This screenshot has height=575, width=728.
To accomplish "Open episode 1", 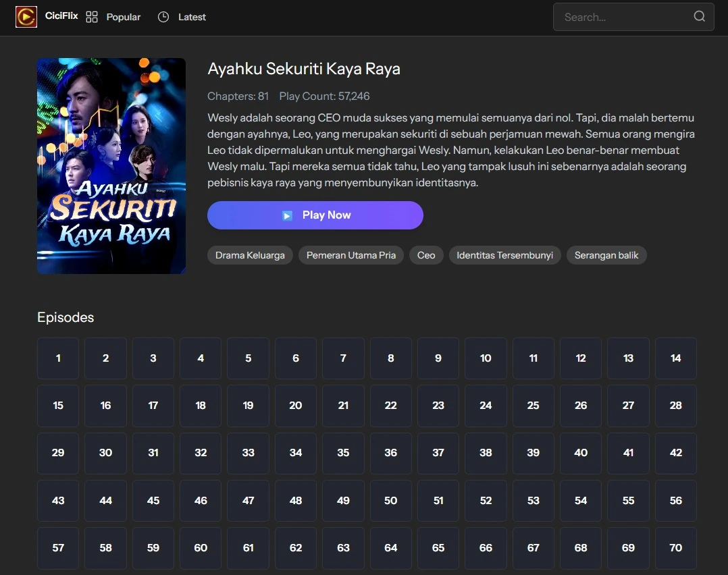I will (x=58, y=358).
